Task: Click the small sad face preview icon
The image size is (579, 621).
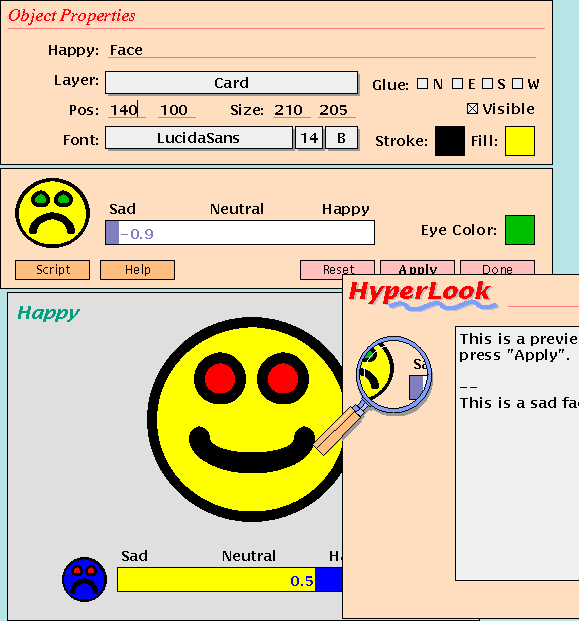Action: (52, 213)
